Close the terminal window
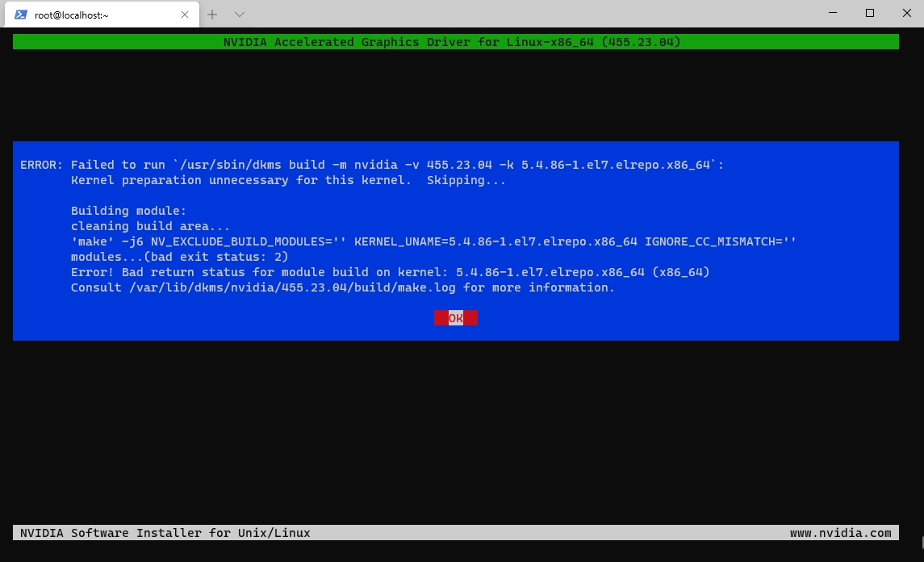This screenshot has height=562, width=924. click(x=905, y=13)
